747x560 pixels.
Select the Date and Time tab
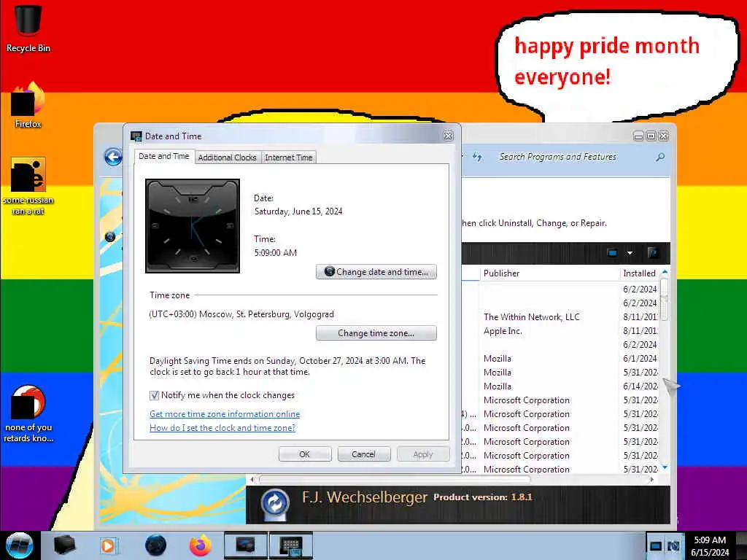164,156
